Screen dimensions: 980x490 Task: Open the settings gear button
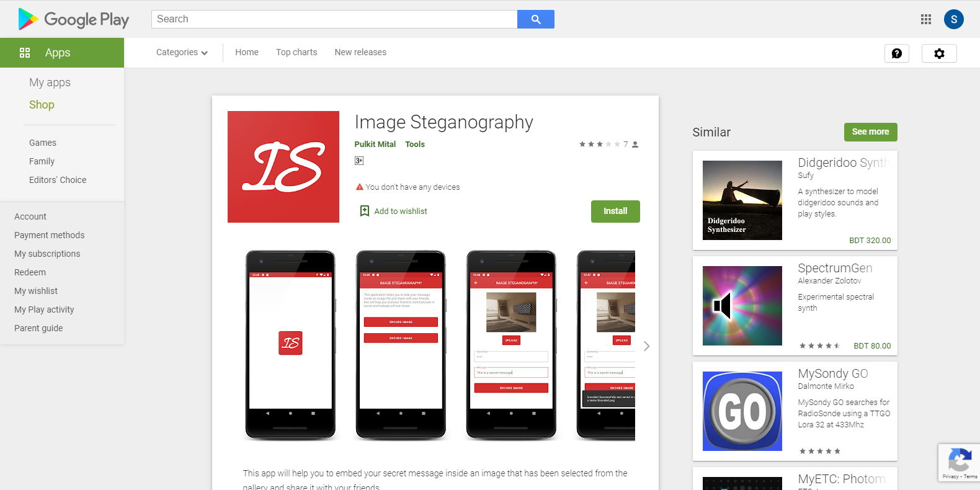click(x=939, y=53)
